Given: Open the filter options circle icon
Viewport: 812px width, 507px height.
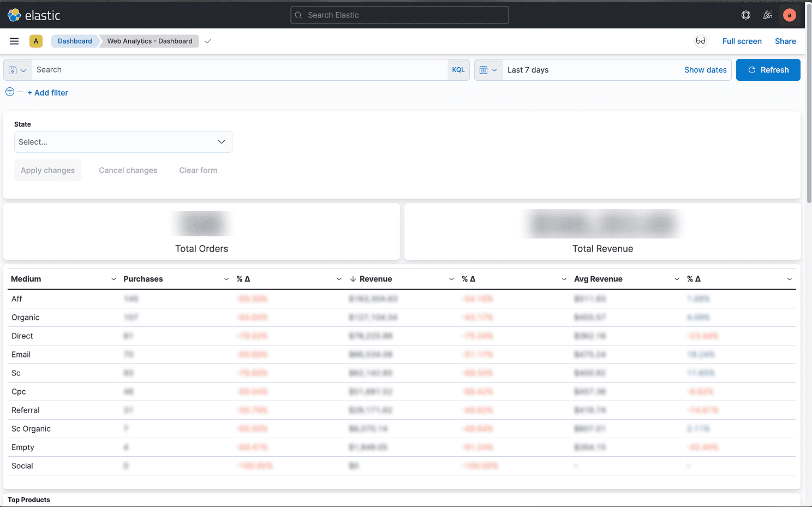Looking at the screenshot, I should click(x=10, y=92).
